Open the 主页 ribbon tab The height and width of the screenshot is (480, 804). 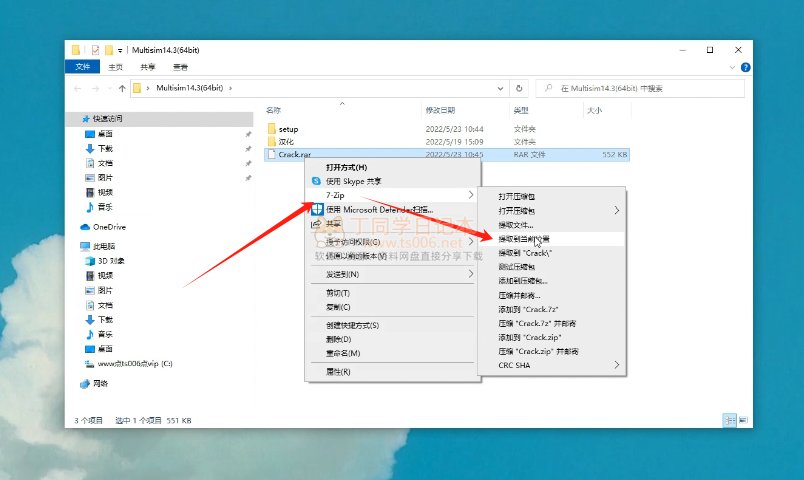(x=115, y=67)
